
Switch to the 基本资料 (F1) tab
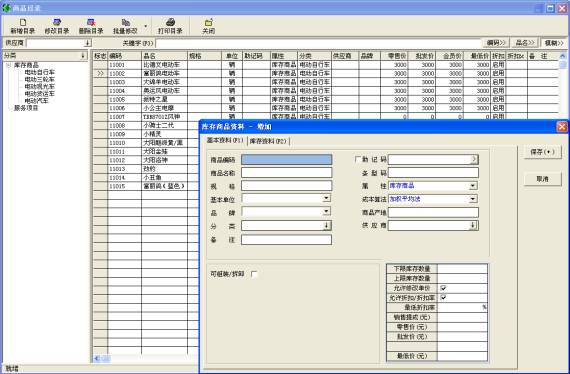pyautogui.click(x=225, y=140)
